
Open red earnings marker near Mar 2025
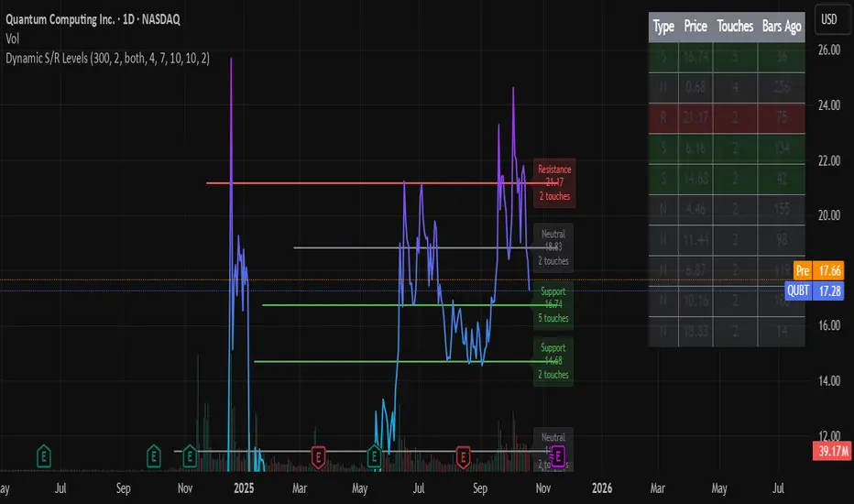[x=319, y=455]
